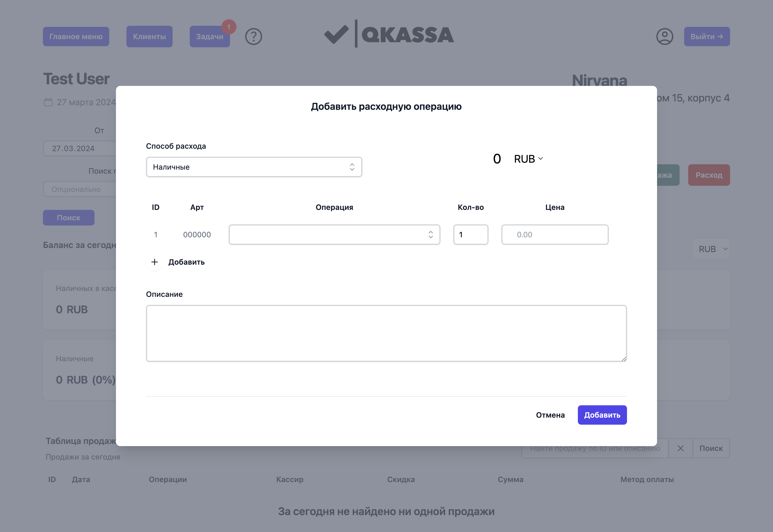The width and height of the screenshot is (773, 532).
Task: Click textarea resize handle corner
Action: click(624, 359)
